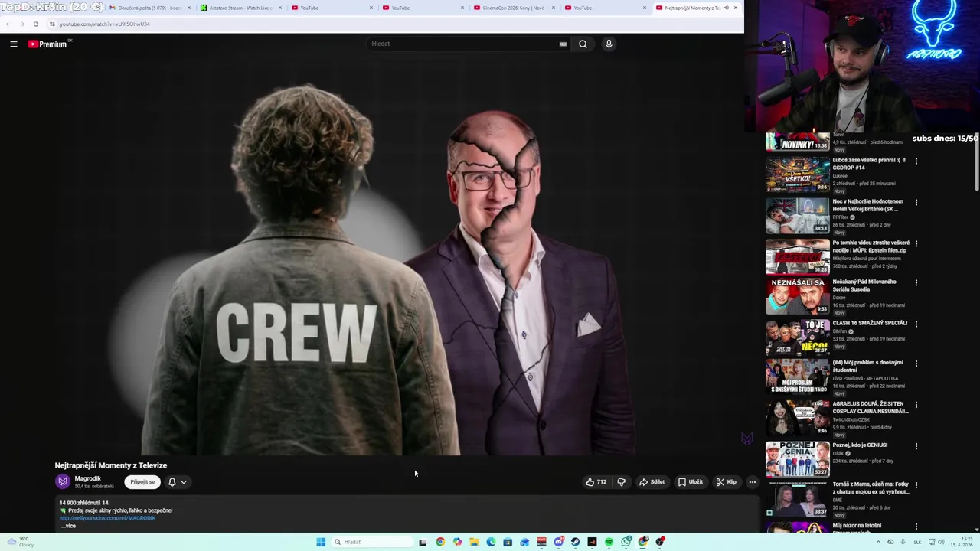This screenshot has height=551, width=980.
Task: Open Noc v Najhoršie Hodnotenom Hoteli thumbnail
Action: [798, 215]
